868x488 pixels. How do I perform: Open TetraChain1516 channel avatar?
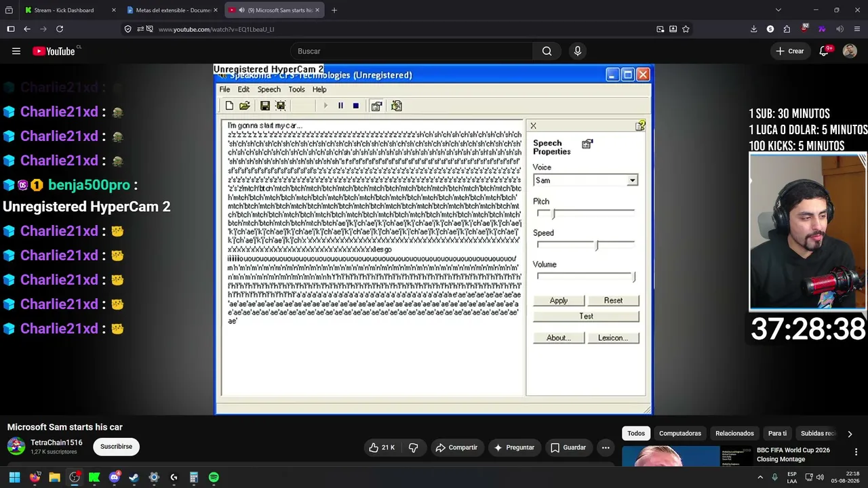tap(16, 447)
